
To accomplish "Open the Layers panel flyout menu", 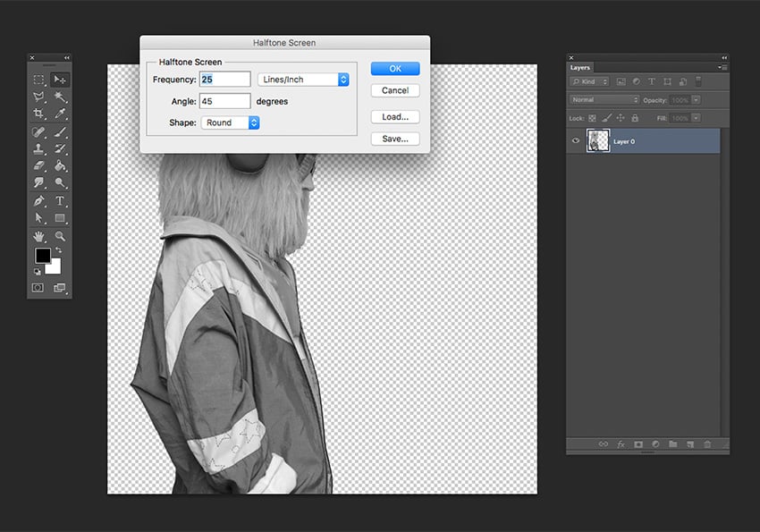I will [721, 67].
